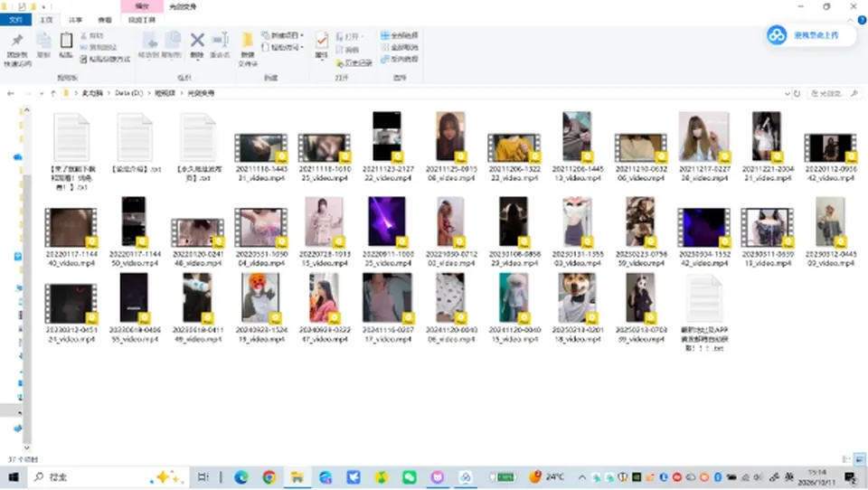Open the 轻松访问 dropdown
This screenshot has height=490, width=868.
click(x=283, y=47)
